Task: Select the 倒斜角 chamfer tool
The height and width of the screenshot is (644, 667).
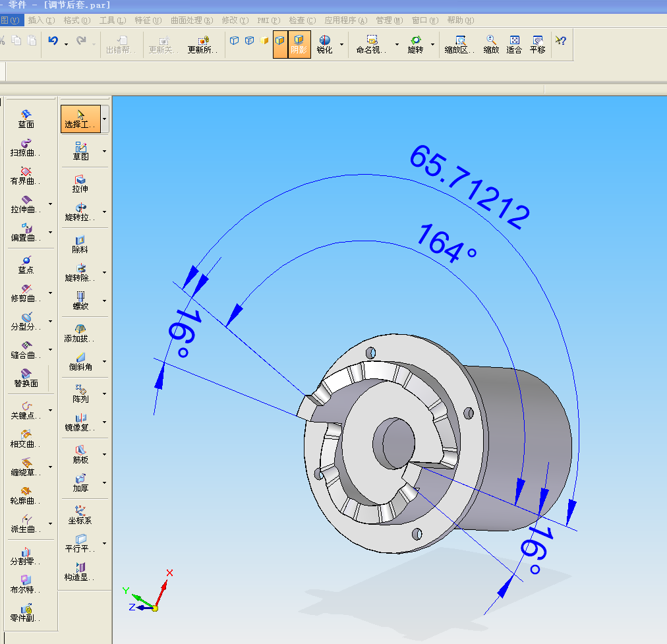Action: (80, 362)
